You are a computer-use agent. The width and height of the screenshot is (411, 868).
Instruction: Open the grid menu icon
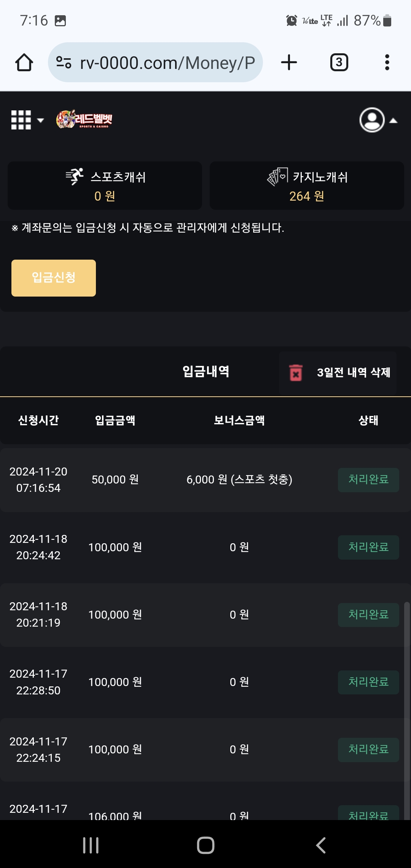click(21, 120)
